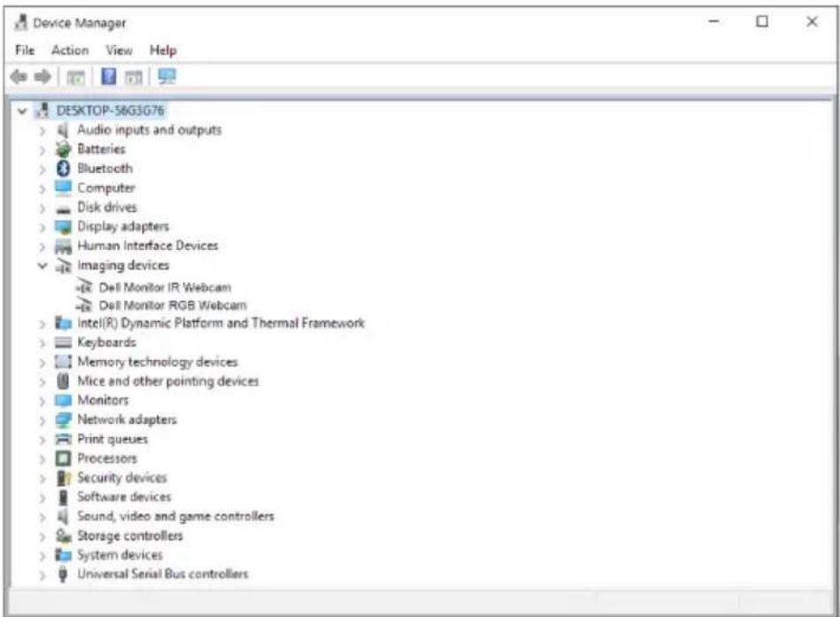This screenshot has width=840, height=617.
Task: Expand the Sound, video and game controllers category
Action: (43, 518)
